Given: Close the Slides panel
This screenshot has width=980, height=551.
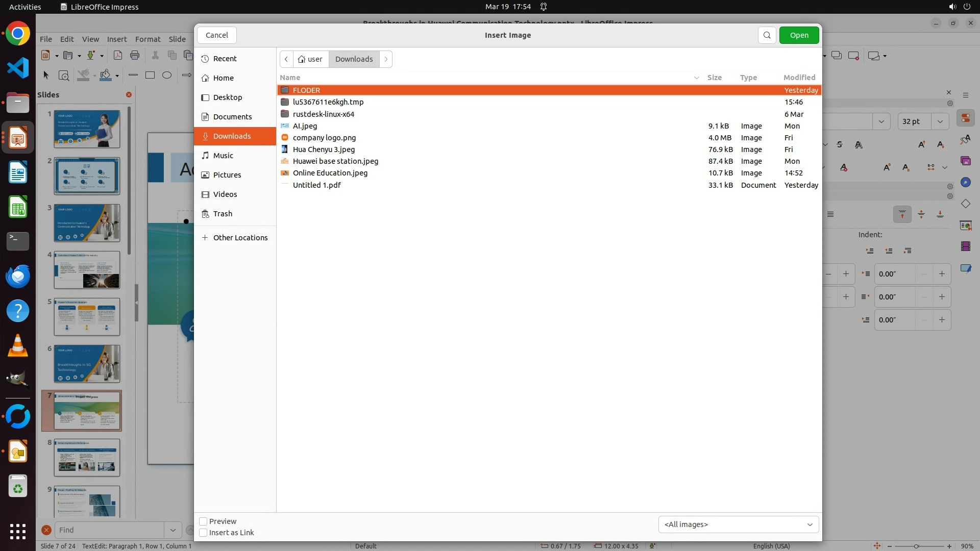Looking at the screenshot, I should (129, 94).
